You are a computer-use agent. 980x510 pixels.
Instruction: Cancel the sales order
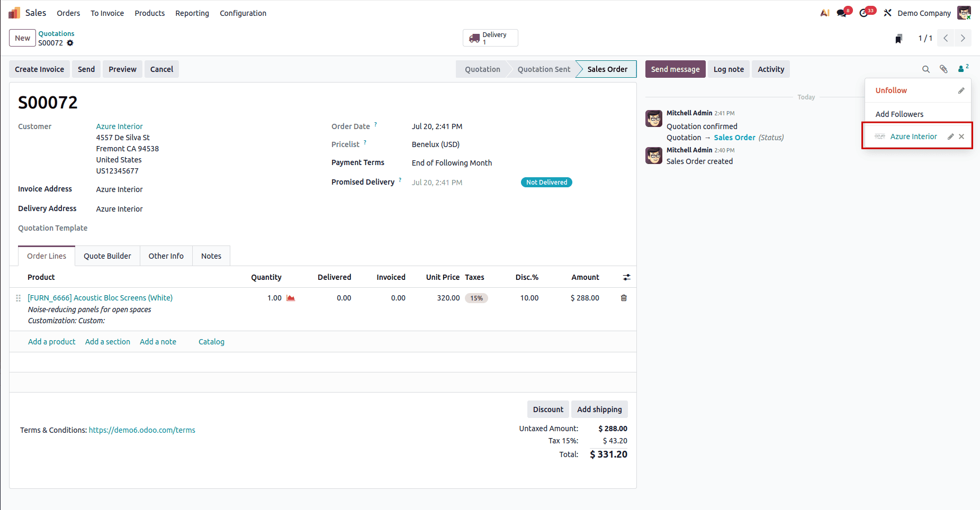tap(161, 69)
